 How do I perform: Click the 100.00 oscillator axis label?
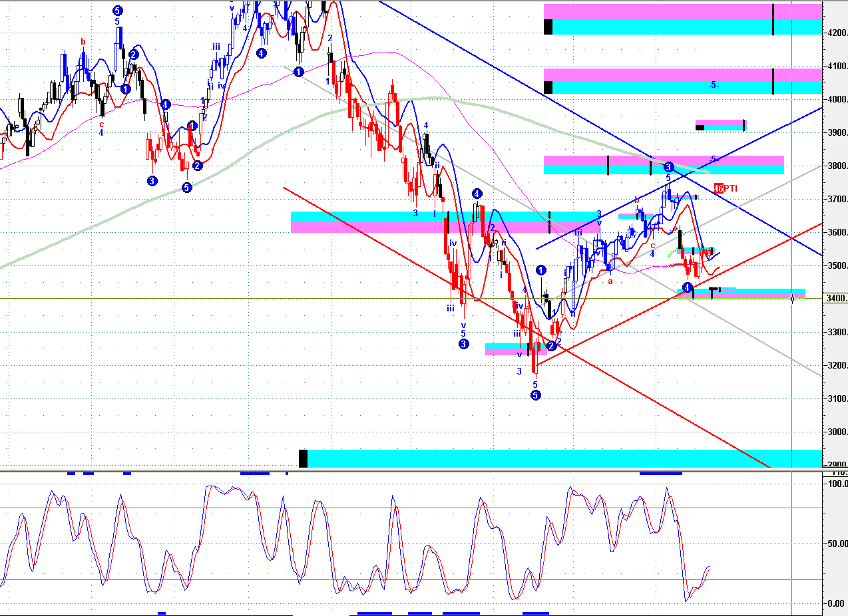[836, 484]
